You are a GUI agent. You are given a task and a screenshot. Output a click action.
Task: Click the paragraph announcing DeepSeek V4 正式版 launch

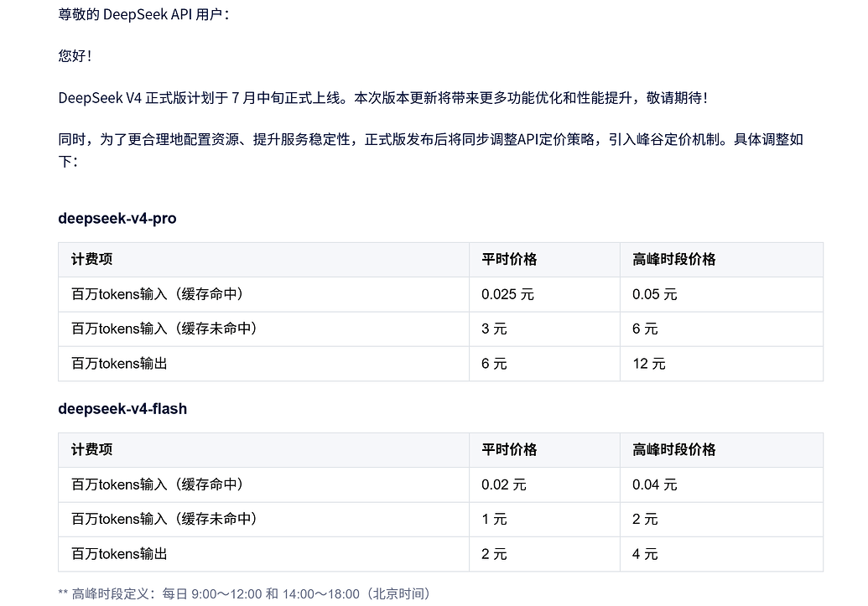(x=383, y=98)
